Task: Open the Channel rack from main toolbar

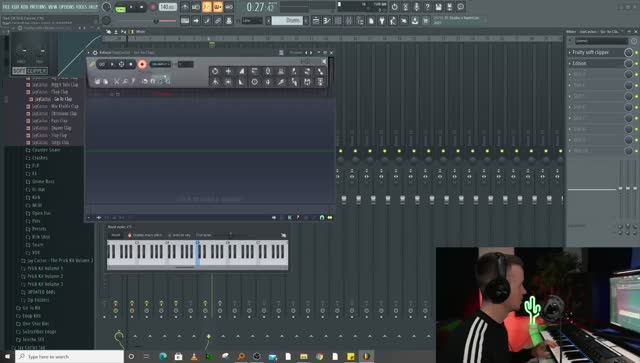Action: tap(338, 20)
